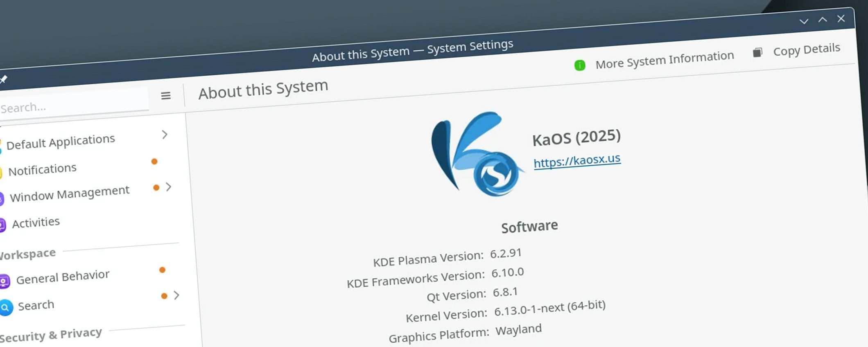868x347 pixels.
Task: Click the General Behavior sidebar icon
Action: (x=4, y=282)
